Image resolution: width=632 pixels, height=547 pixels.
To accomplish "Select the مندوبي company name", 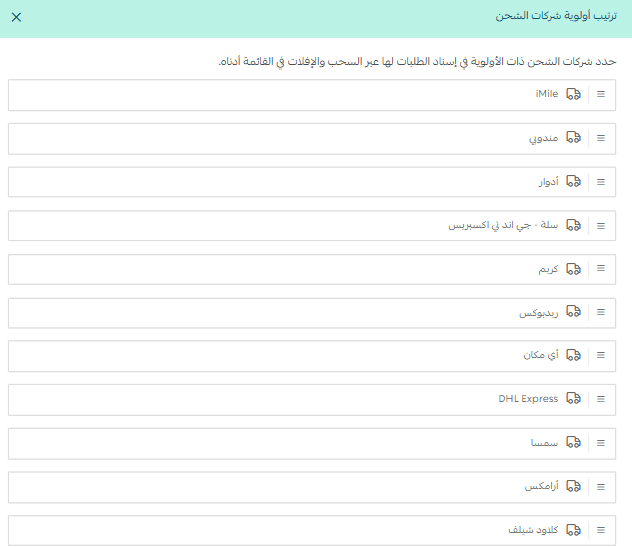I will (543, 139).
